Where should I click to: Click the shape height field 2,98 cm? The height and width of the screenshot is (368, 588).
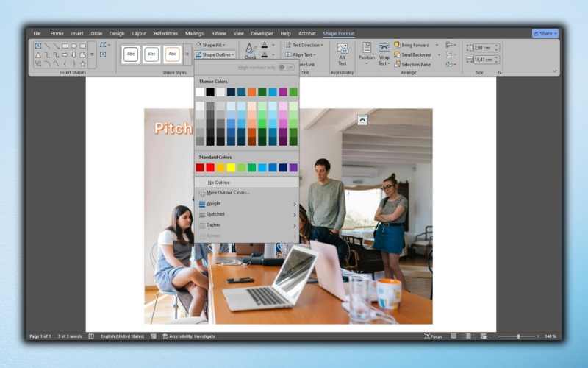(486, 48)
